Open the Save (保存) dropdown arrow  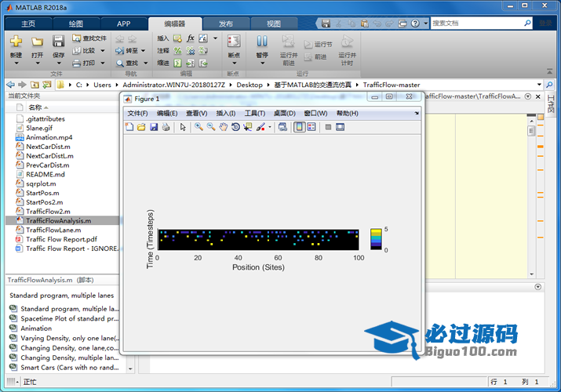click(58, 64)
